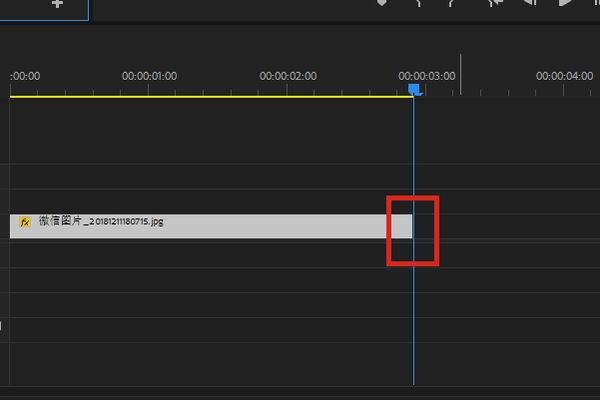600x400 pixels.
Task: Click the fx badge on the clip
Action: pos(25,222)
